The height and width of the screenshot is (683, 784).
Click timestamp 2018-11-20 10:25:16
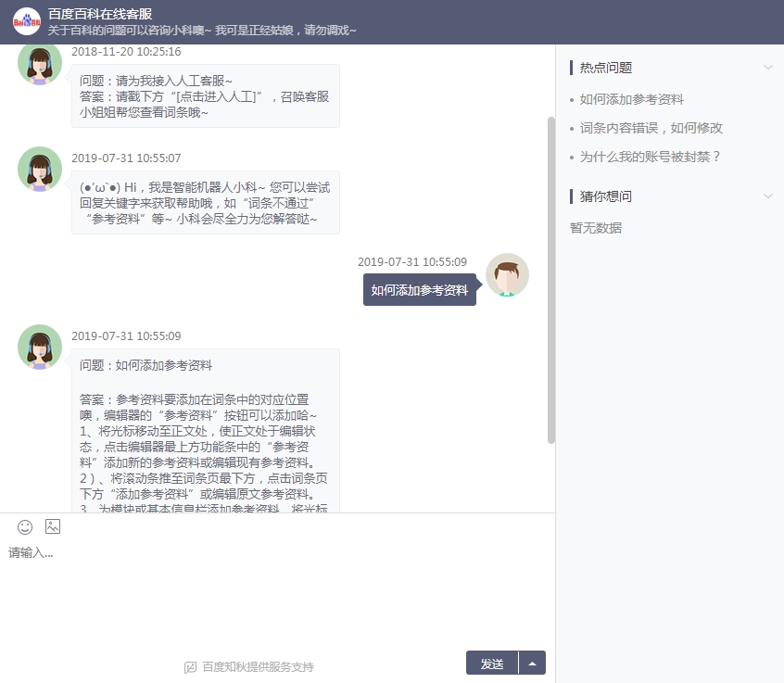(126, 52)
